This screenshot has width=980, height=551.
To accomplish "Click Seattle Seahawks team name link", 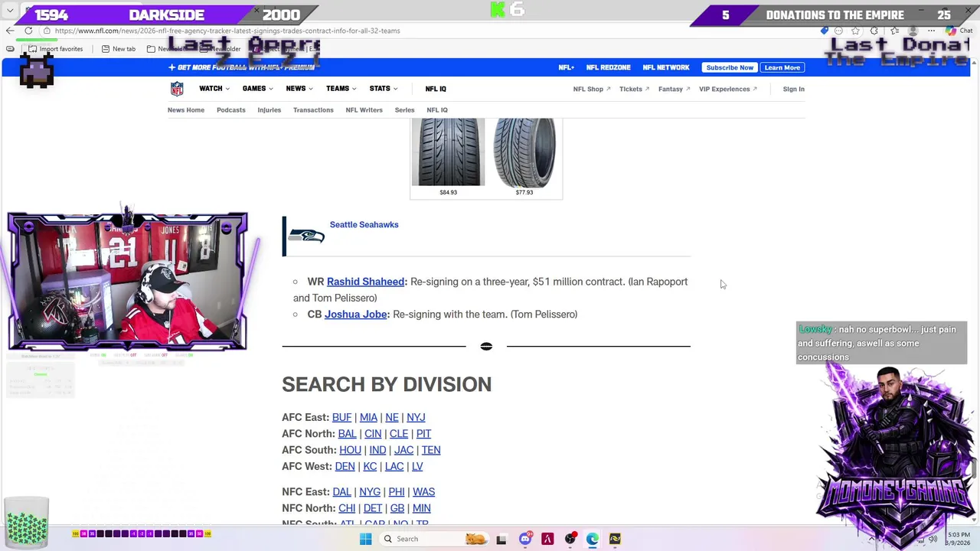I will 364,224.
